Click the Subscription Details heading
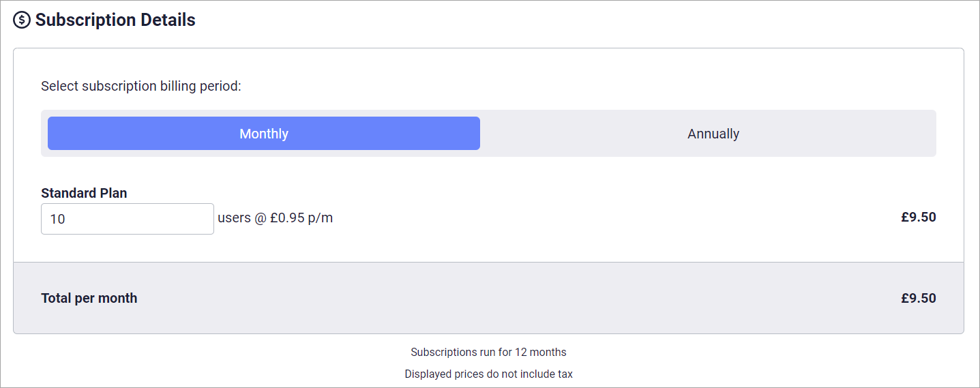Screen dimensions: 980x388 [115, 20]
